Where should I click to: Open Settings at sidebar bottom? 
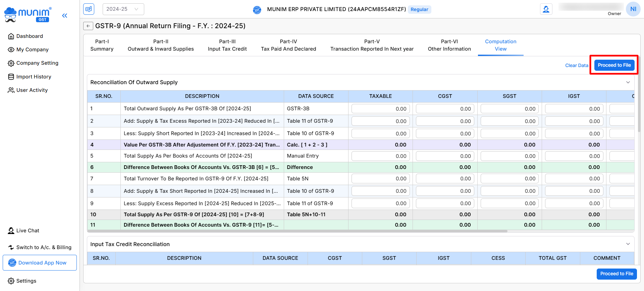click(22, 281)
